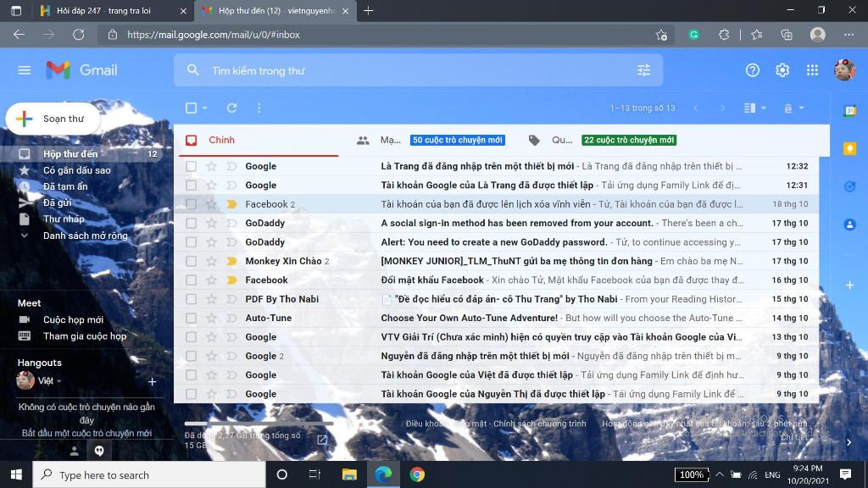
Task: Switch to the Quảng cáo tab
Action: point(604,140)
